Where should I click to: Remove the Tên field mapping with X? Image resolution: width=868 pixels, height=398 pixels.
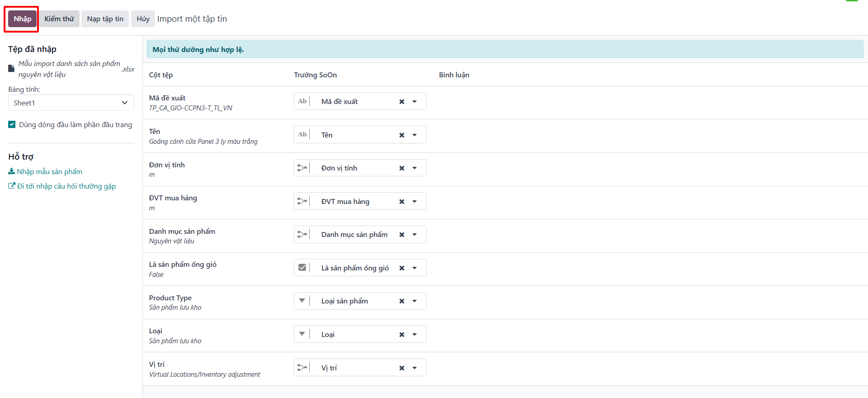401,135
